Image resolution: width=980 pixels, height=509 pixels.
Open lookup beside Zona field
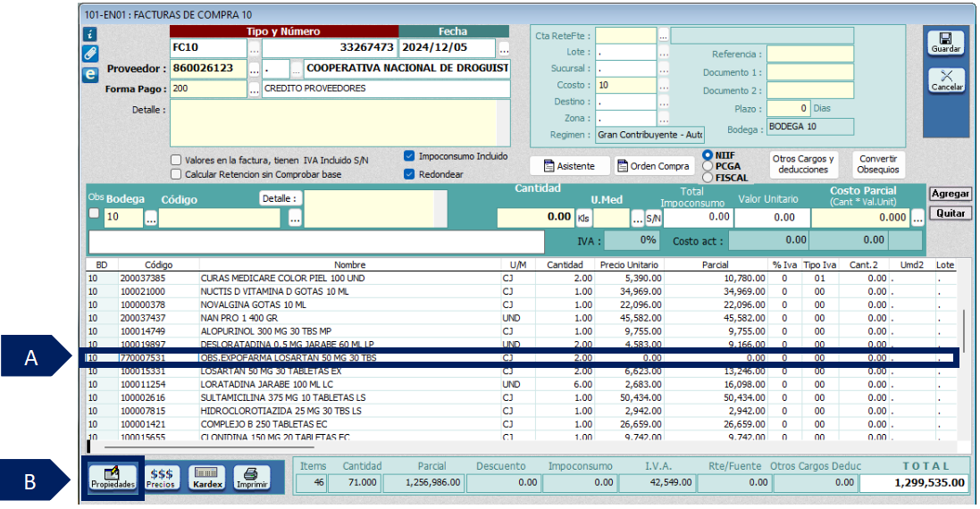[x=663, y=118]
